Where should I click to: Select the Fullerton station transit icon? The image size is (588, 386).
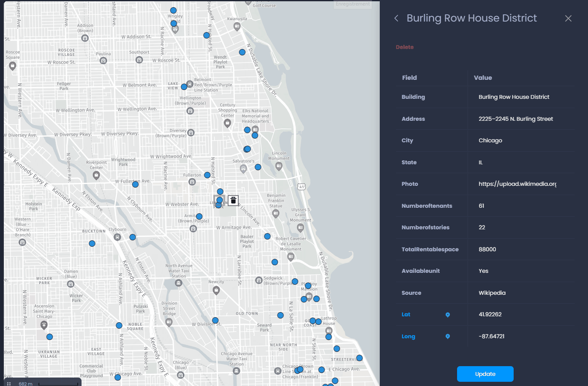192,182
